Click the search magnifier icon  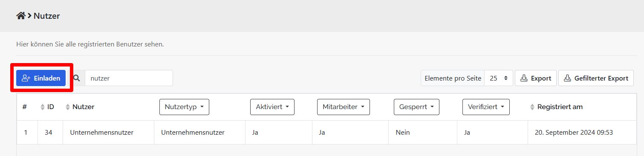pyautogui.click(x=77, y=78)
